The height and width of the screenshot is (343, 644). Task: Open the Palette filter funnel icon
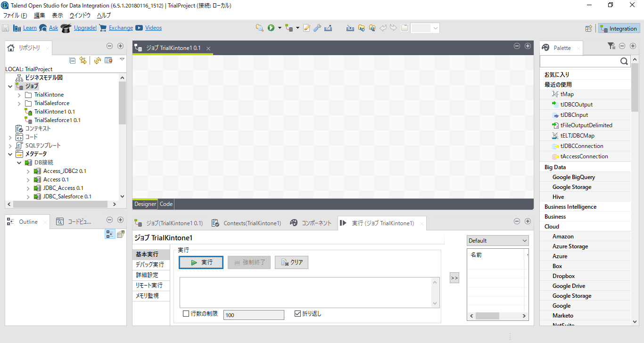pos(611,46)
